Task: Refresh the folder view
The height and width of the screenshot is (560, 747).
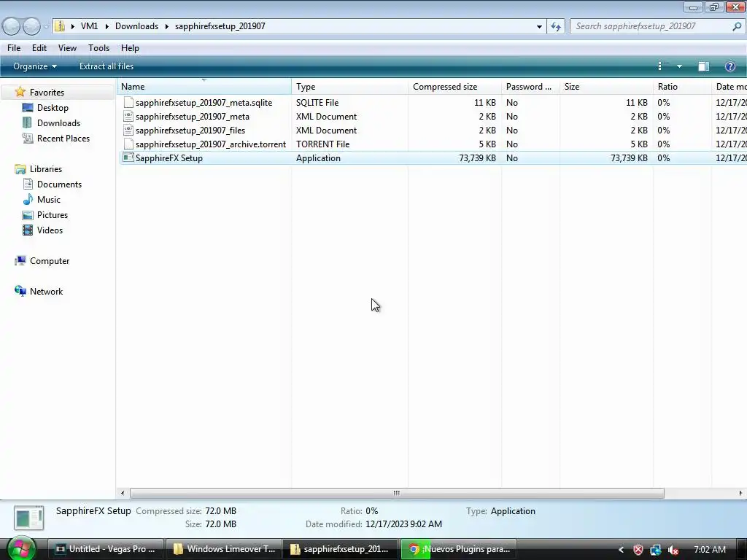Action: [x=556, y=27]
